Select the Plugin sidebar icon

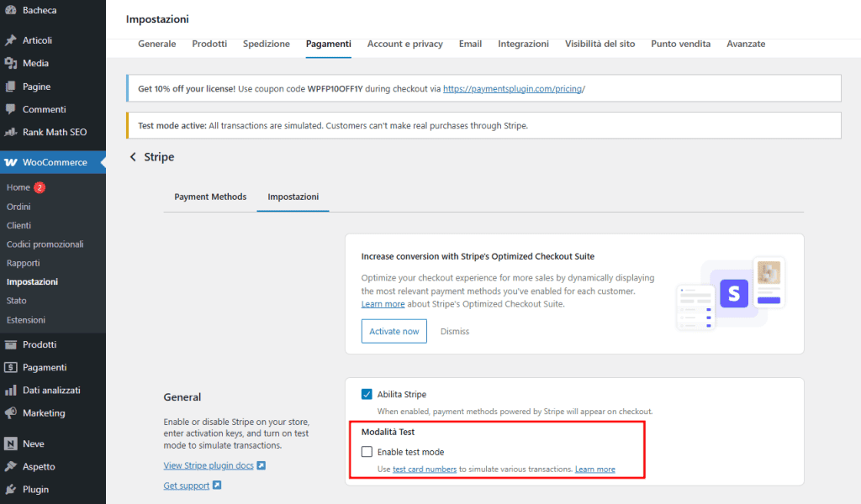click(12, 489)
